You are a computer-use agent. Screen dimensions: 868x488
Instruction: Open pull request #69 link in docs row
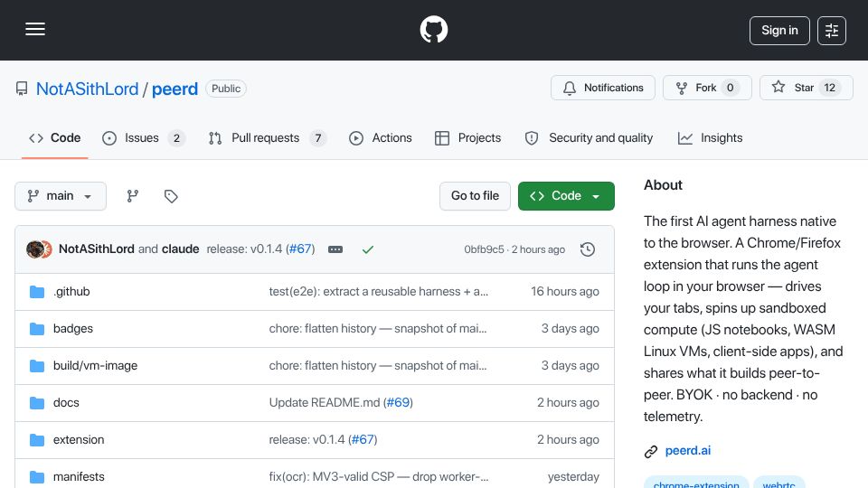[x=398, y=403]
